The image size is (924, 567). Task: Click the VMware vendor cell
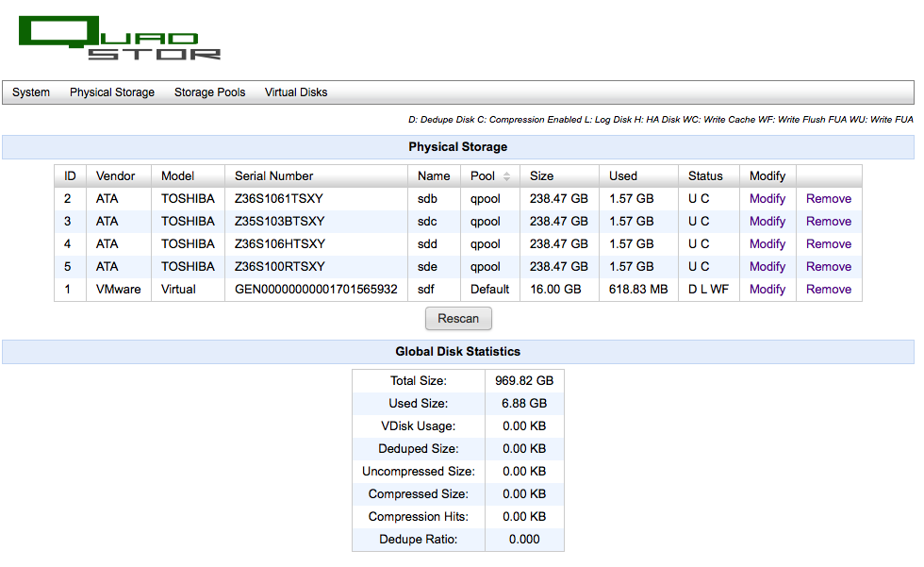[x=119, y=290]
